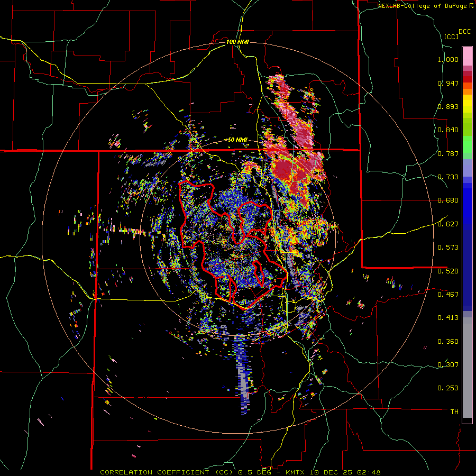Select the 0.893 legend value
This screenshot has width=476, height=476.
point(448,106)
